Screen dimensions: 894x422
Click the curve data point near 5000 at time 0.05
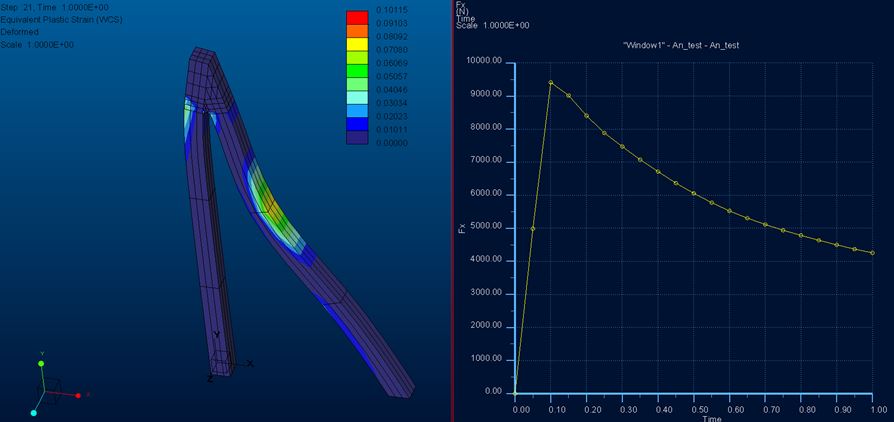click(x=533, y=229)
